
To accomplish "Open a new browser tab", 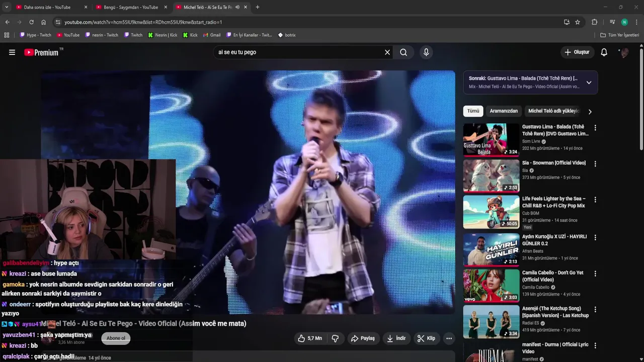I will [x=258, y=7].
